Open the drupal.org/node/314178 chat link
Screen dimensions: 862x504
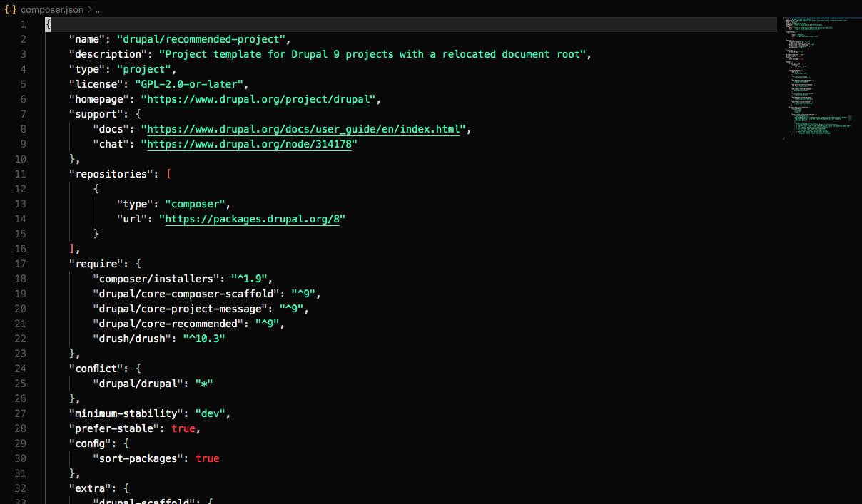pyautogui.click(x=249, y=144)
